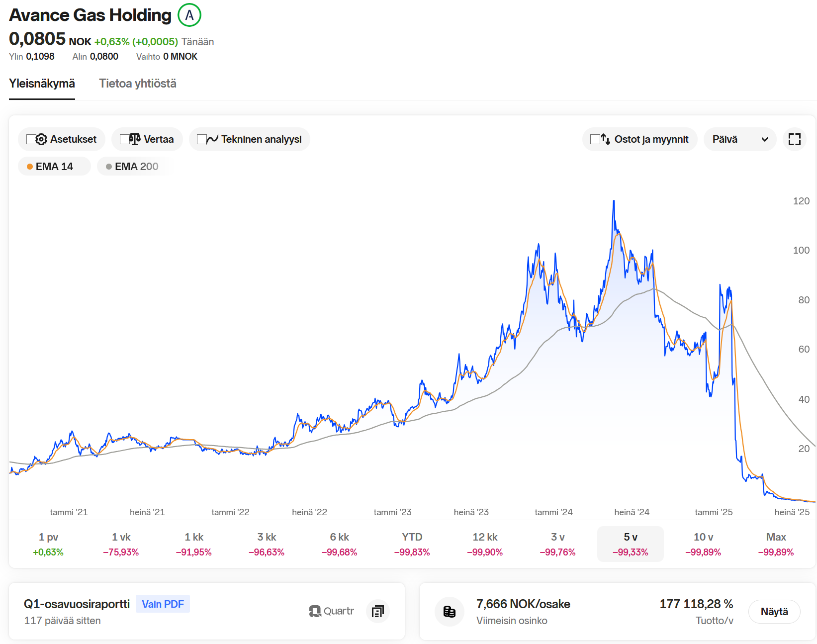Click the dividend coins icon
817x644 pixels.
pos(450,612)
